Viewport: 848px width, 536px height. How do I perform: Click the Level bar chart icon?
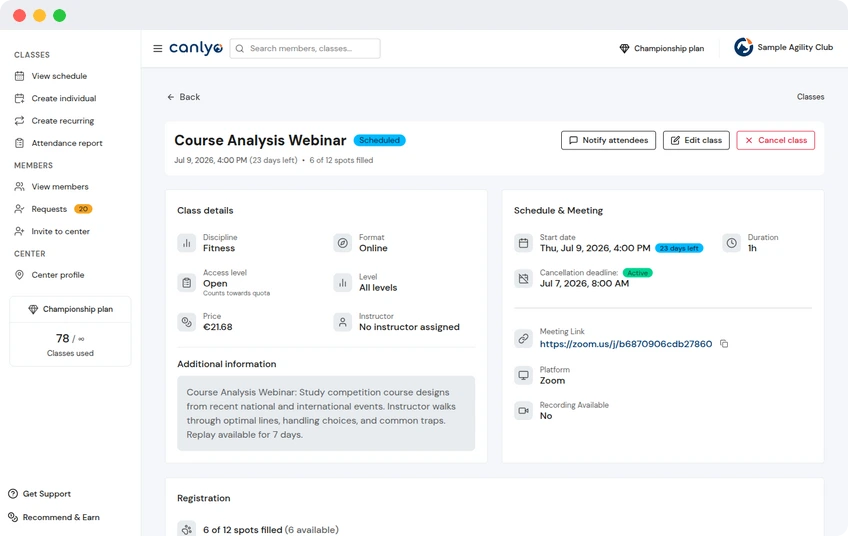click(x=342, y=282)
